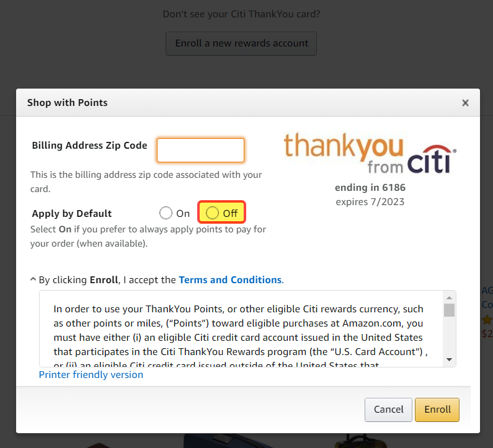The height and width of the screenshot is (448, 493).
Task: Click the terms scrollbar down arrow
Action: click(x=450, y=359)
